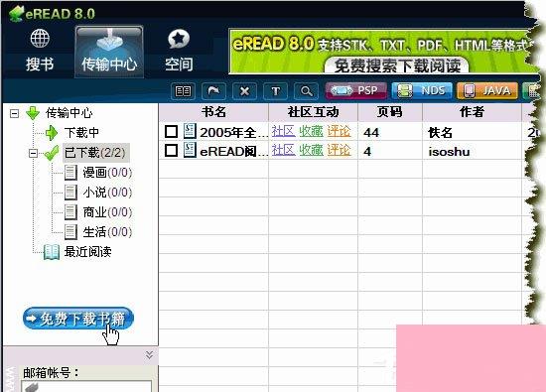The image size is (546, 392).
Task: Select the book title 2005年全…
Action: pyautogui.click(x=233, y=132)
